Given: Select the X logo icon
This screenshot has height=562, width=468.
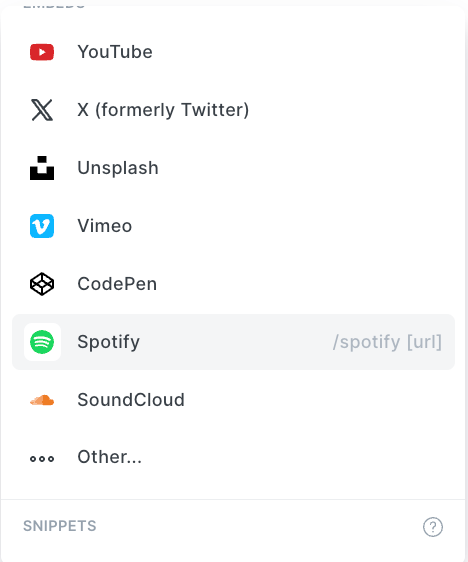Looking at the screenshot, I should (x=42, y=110).
